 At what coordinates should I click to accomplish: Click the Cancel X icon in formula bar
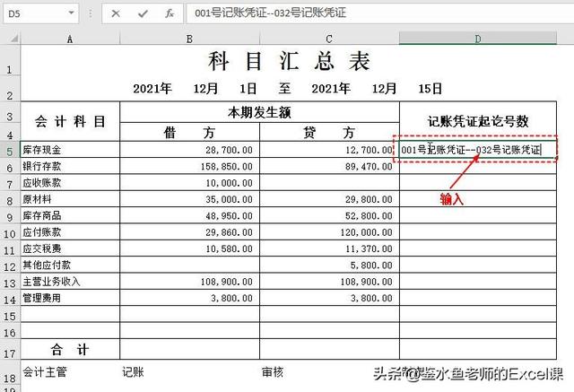117,13
